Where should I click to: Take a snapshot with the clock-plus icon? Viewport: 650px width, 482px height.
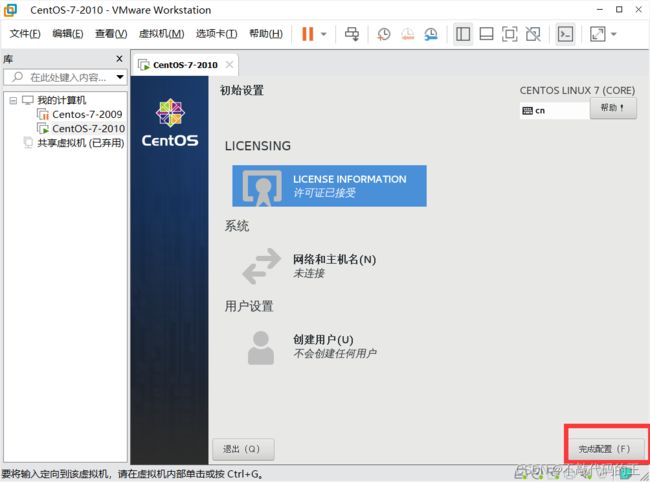tap(383, 34)
